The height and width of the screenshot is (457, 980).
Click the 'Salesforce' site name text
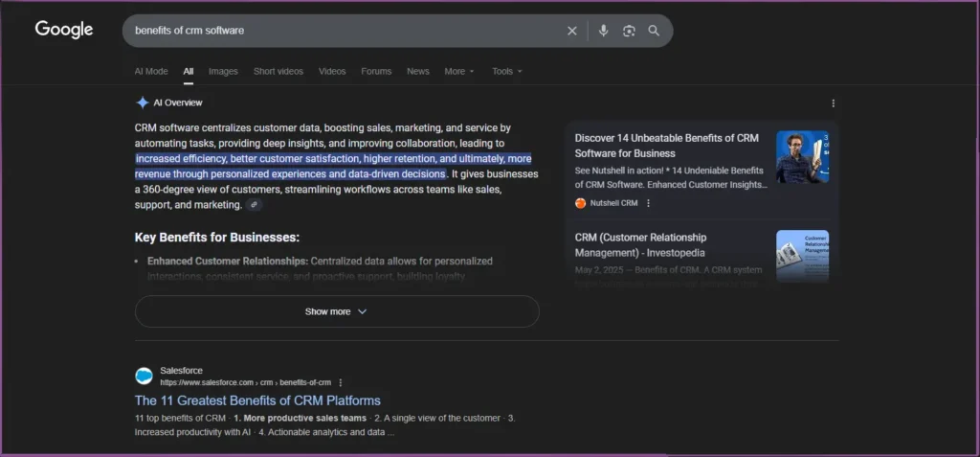(181, 371)
